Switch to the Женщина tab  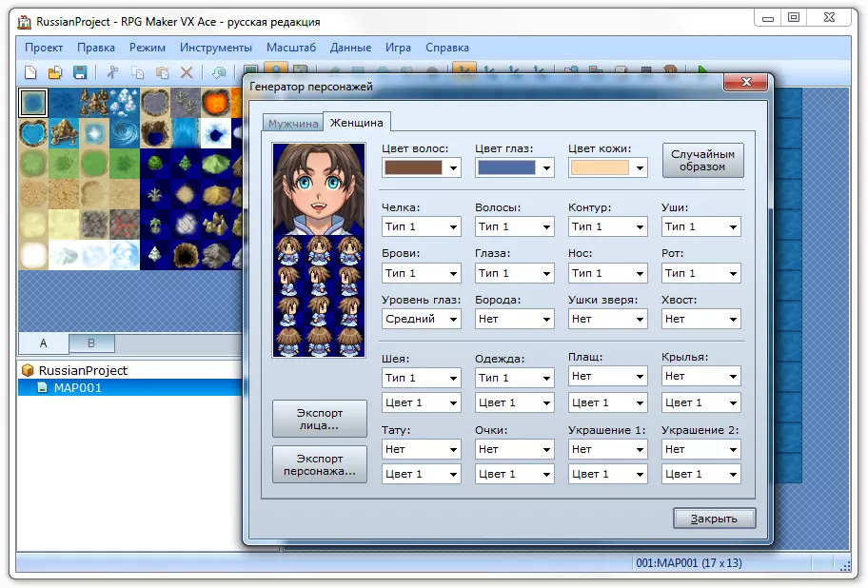[x=357, y=122]
